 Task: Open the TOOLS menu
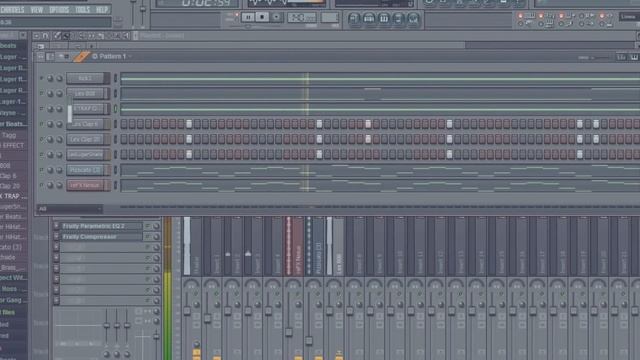click(82, 9)
